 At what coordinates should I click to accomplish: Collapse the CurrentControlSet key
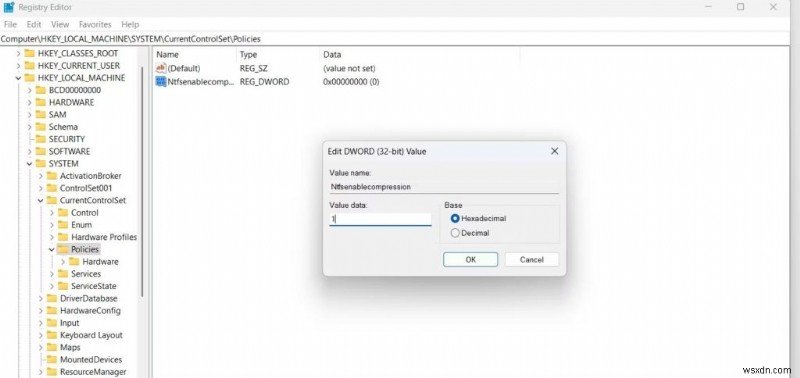41,200
